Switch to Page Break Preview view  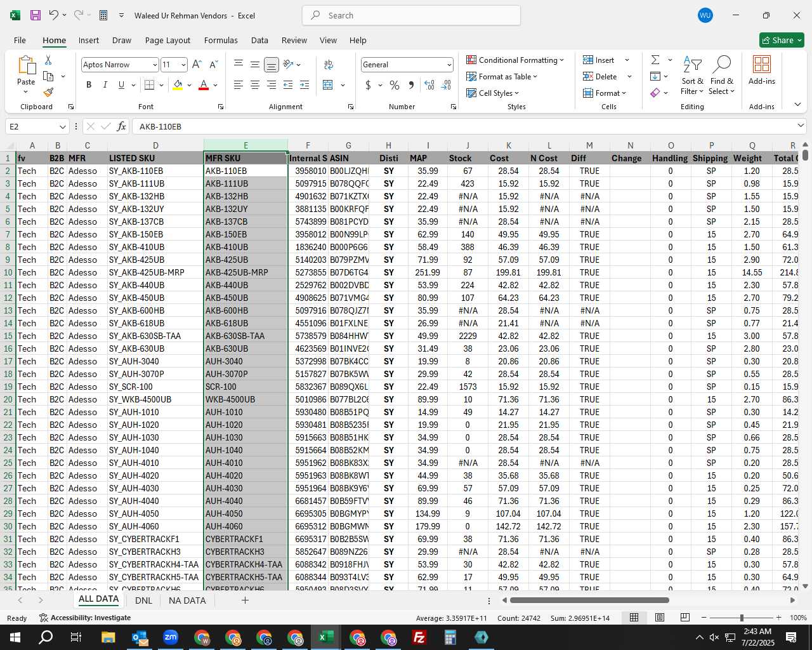tap(684, 617)
